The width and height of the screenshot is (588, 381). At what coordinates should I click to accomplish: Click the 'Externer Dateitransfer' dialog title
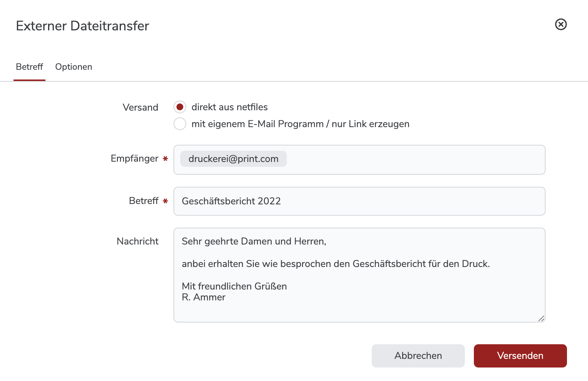click(x=83, y=26)
